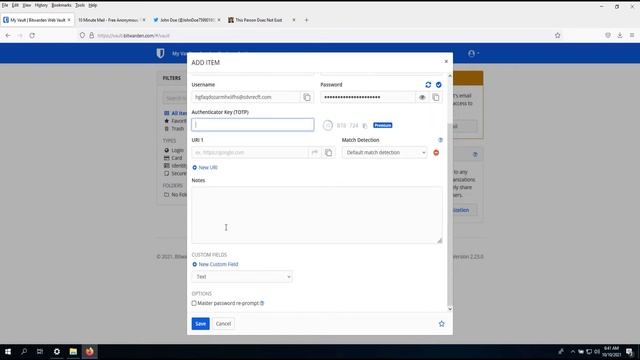
Task: Open Match Detection help icon
Action: (x=440, y=140)
